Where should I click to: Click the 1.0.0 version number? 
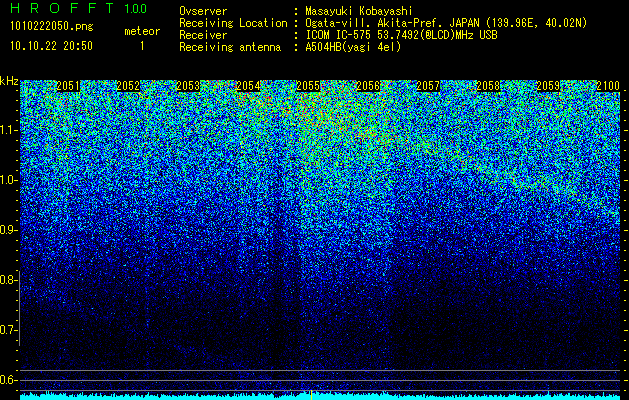[136, 9]
